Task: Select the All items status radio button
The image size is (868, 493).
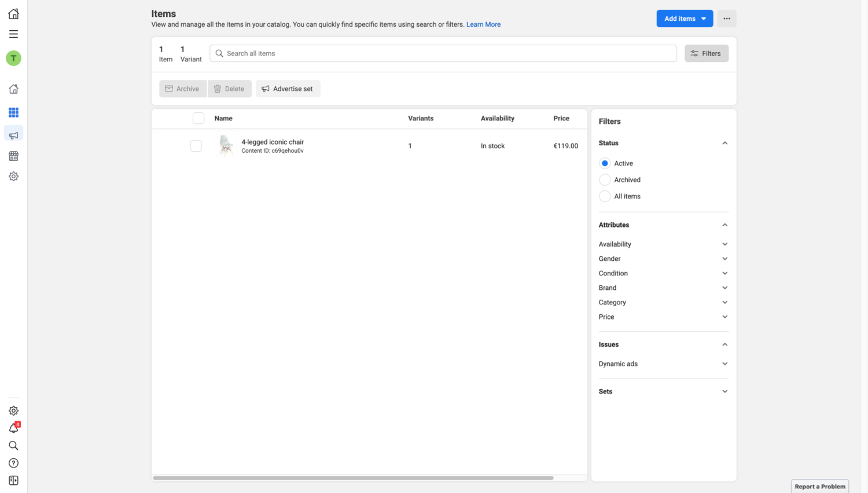Action: tap(605, 196)
